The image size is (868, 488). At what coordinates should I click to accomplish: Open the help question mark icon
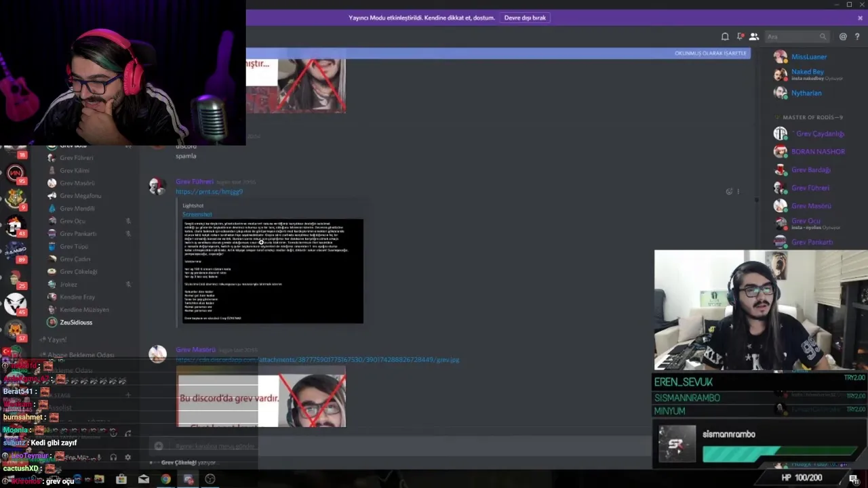click(857, 37)
